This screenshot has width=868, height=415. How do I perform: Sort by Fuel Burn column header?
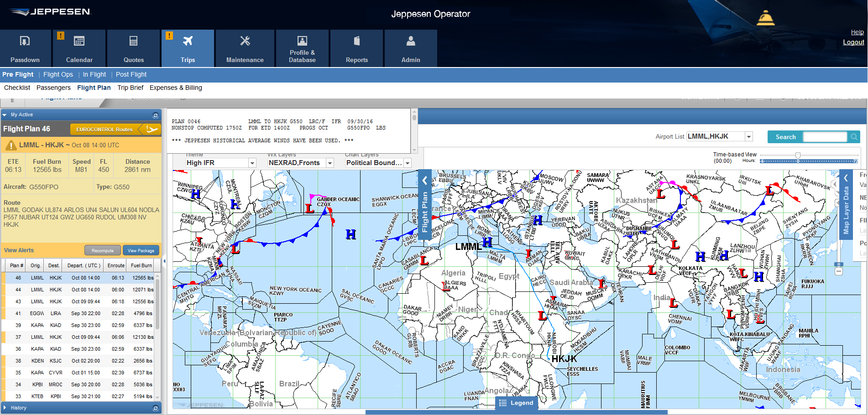point(141,265)
